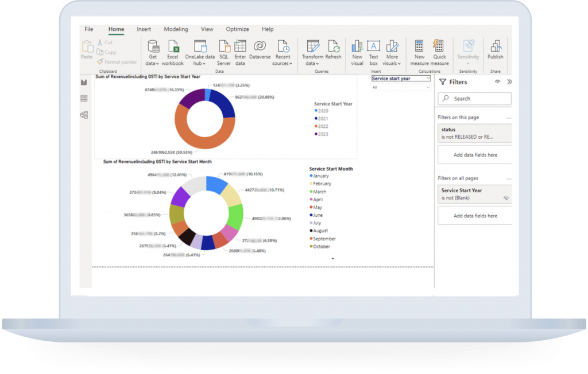Switch to Report view in left sidebar
The image size is (588, 374).
point(84,83)
